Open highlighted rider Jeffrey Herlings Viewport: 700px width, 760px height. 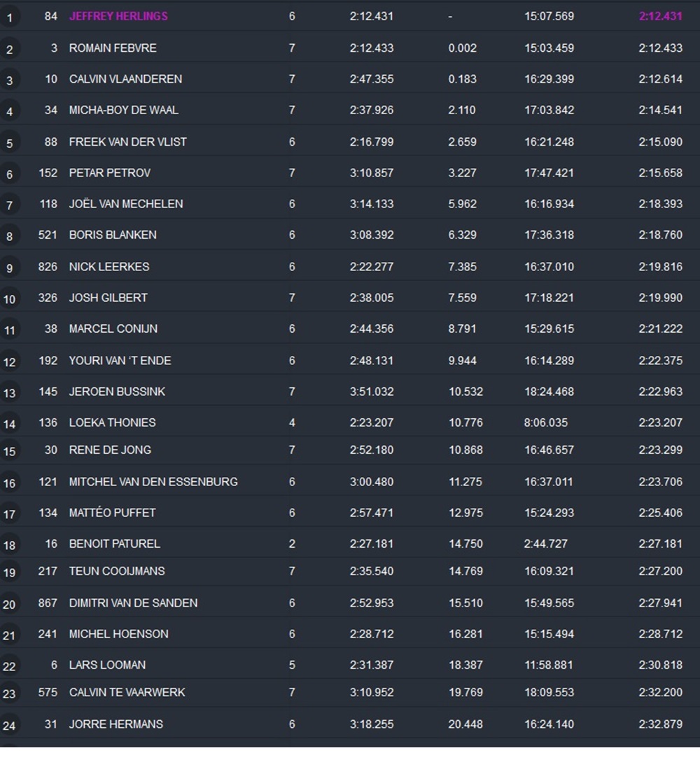coord(118,16)
